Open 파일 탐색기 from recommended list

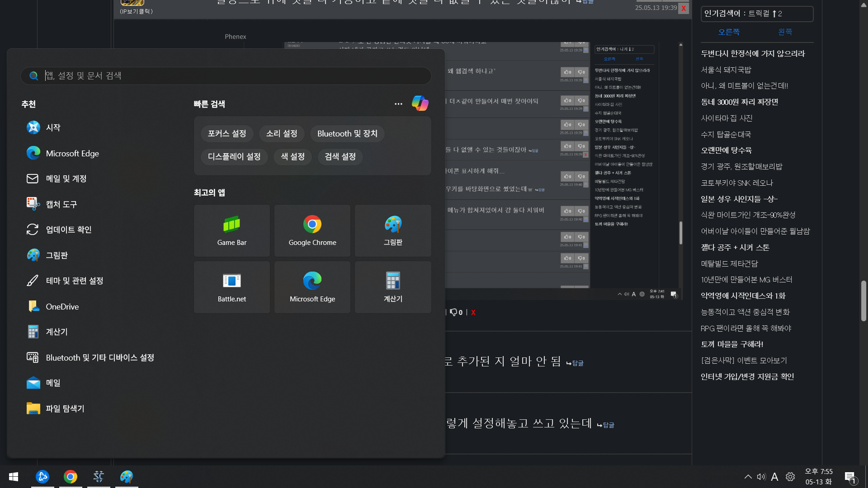tap(65, 408)
